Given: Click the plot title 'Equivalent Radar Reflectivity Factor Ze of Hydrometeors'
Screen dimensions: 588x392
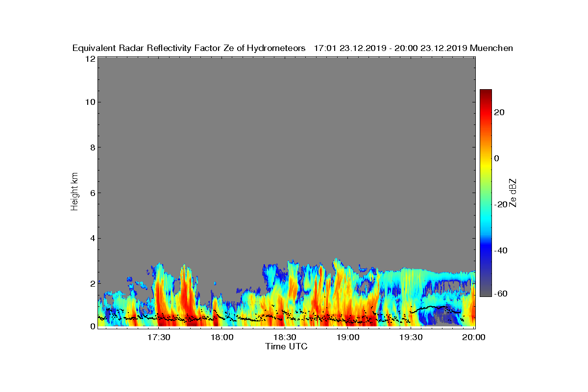Looking at the screenshot, I should tap(189, 48).
